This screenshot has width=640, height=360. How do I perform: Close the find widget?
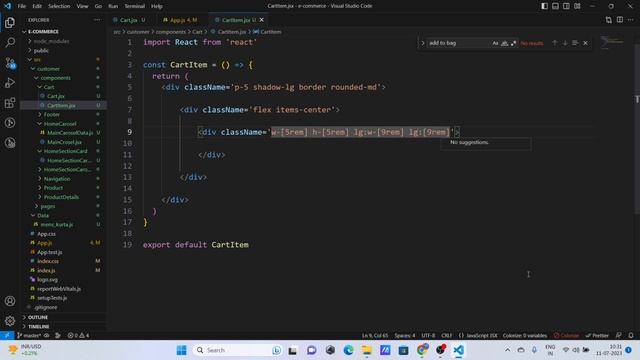pyautogui.click(x=586, y=43)
